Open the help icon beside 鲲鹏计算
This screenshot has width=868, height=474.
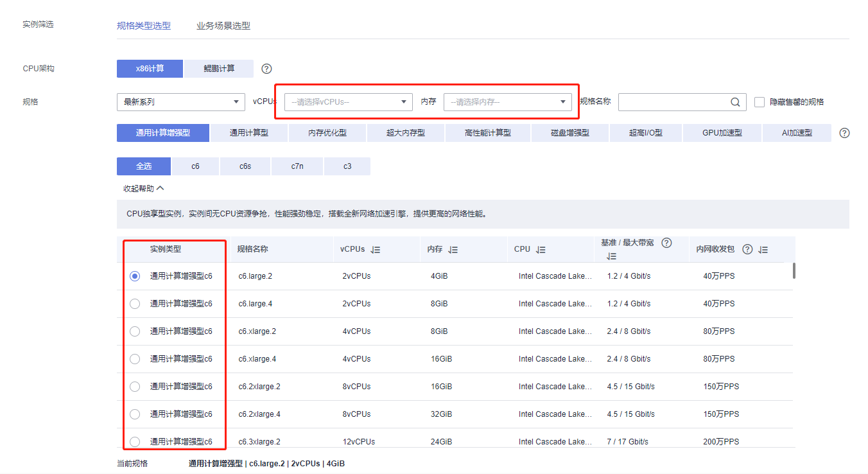point(266,69)
